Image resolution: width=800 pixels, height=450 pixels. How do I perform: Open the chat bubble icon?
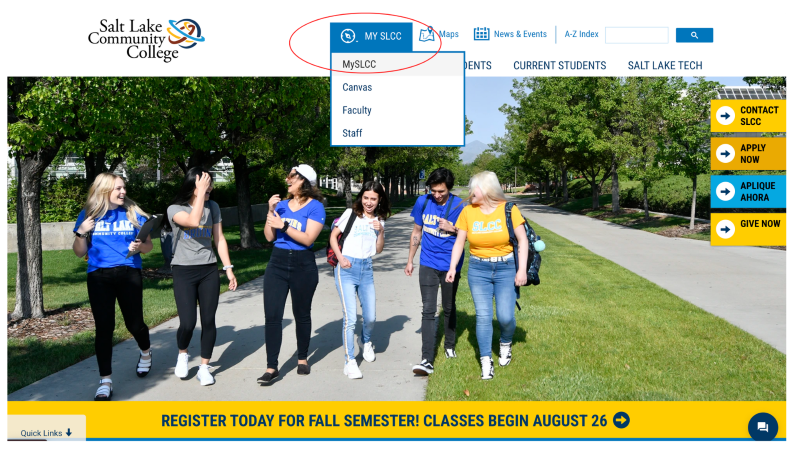coord(763,427)
